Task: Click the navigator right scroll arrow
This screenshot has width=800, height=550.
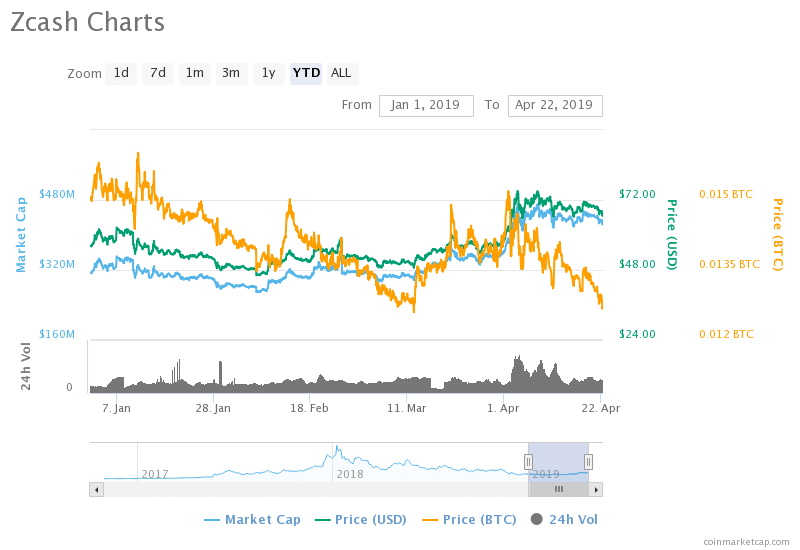Action: [596, 490]
